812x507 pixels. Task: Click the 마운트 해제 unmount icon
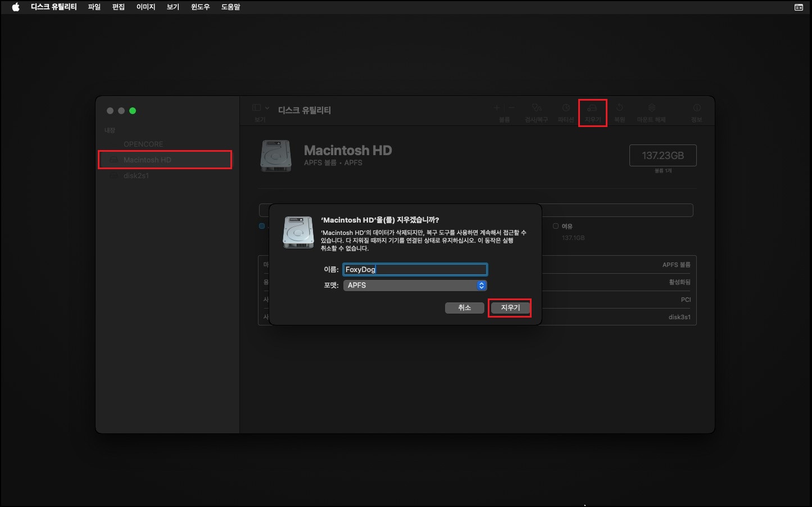click(x=651, y=107)
